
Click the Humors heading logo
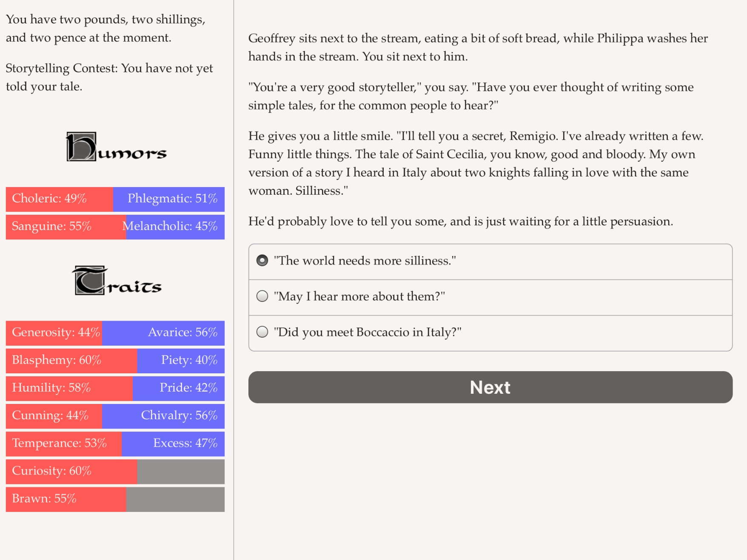(x=116, y=147)
